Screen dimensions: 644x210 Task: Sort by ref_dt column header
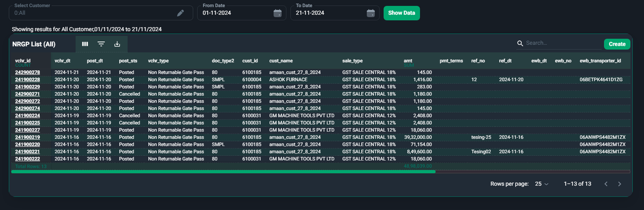point(506,61)
